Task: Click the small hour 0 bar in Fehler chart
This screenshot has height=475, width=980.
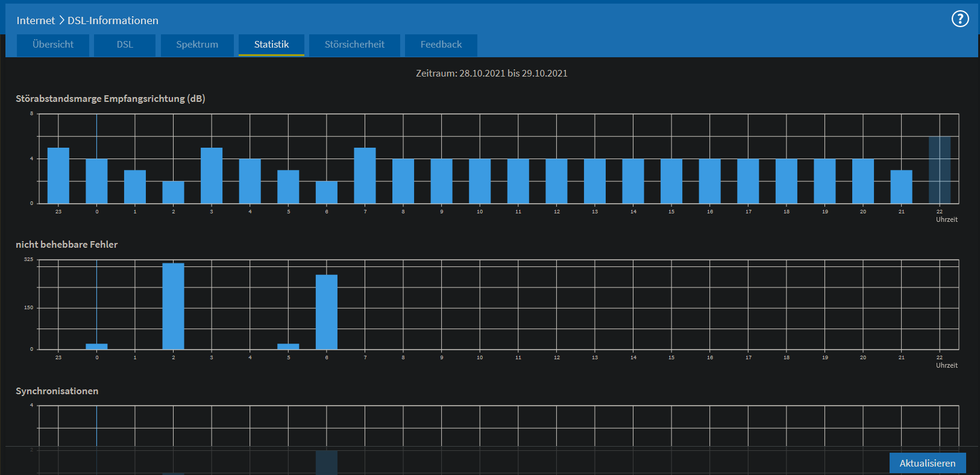Action: pyautogui.click(x=96, y=347)
